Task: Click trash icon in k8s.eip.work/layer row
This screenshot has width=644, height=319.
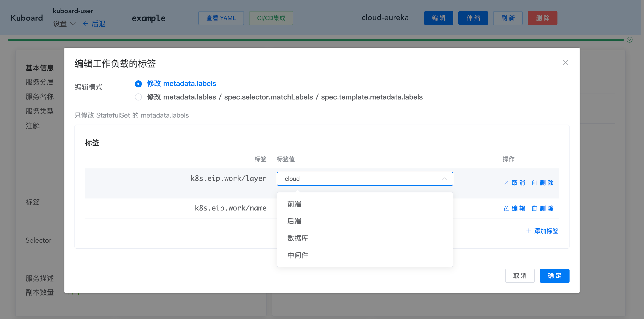Action: click(x=534, y=183)
